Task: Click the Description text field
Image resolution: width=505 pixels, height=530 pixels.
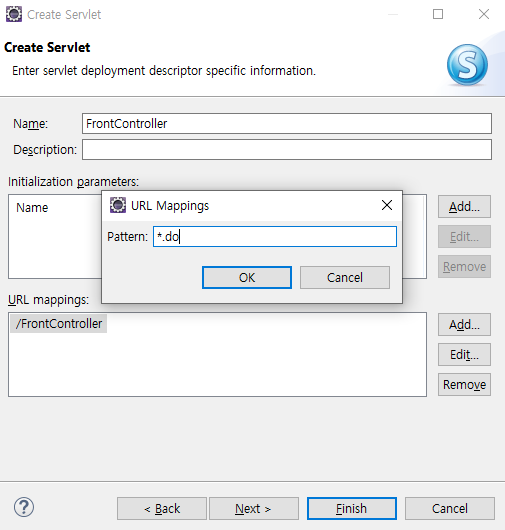Action: click(x=287, y=149)
